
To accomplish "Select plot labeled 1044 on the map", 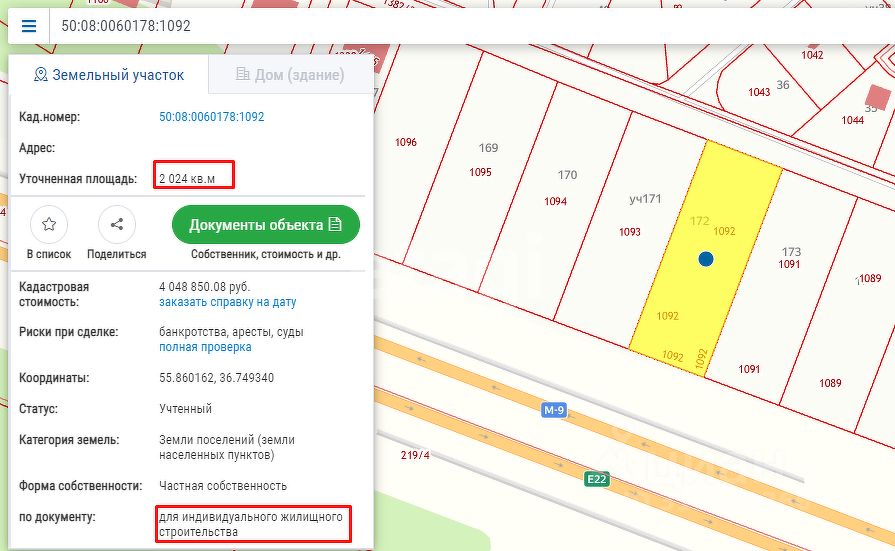I will tap(852, 120).
